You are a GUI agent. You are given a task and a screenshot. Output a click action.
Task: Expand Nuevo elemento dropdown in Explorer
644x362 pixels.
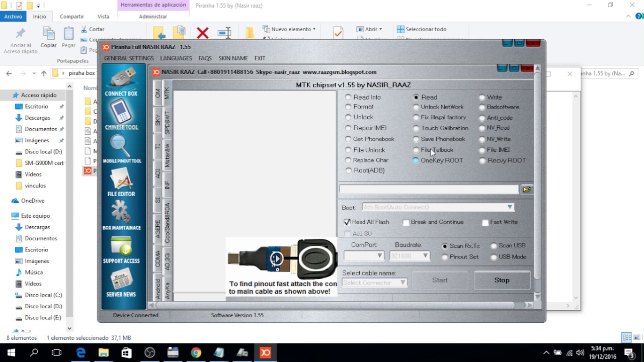(x=314, y=29)
